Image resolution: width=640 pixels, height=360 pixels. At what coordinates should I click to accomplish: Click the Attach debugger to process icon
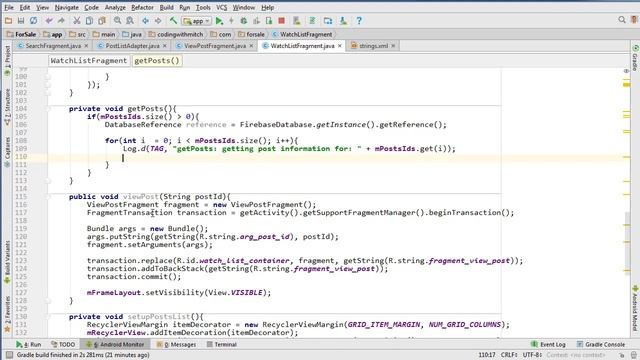(x=269, y=20)
